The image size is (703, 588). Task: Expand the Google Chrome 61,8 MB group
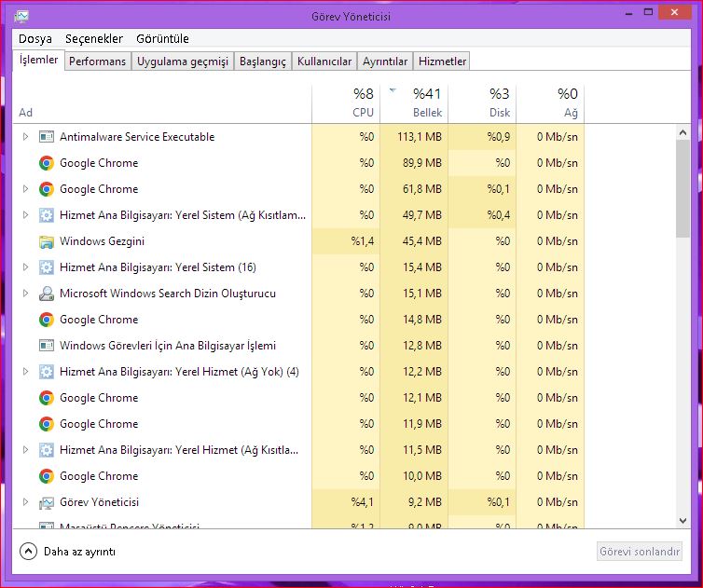25,188
